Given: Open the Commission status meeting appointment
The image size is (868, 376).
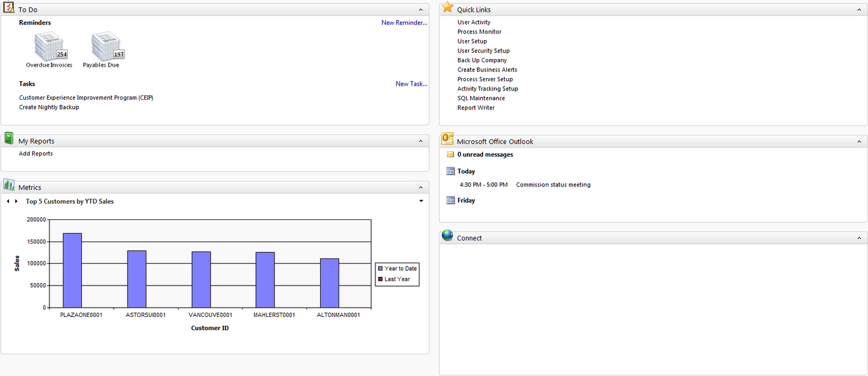Looking at the screenshot, I should pos(553,185).
